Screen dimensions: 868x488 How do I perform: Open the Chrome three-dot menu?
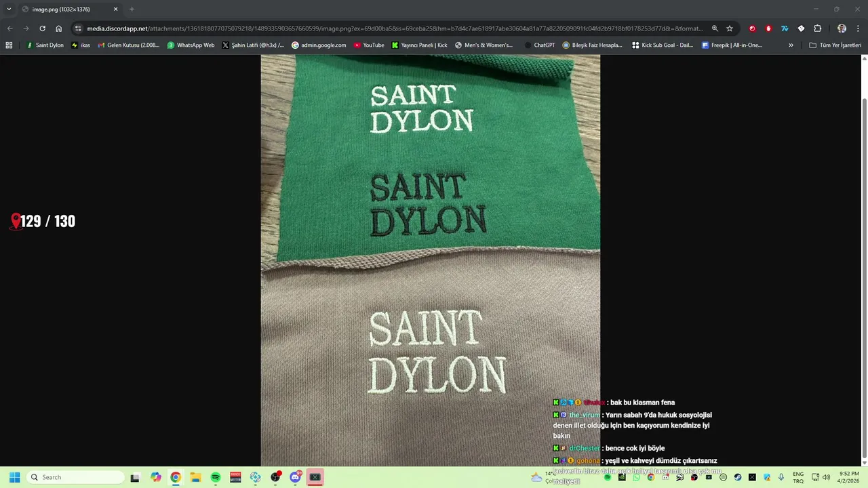(858, 28)
